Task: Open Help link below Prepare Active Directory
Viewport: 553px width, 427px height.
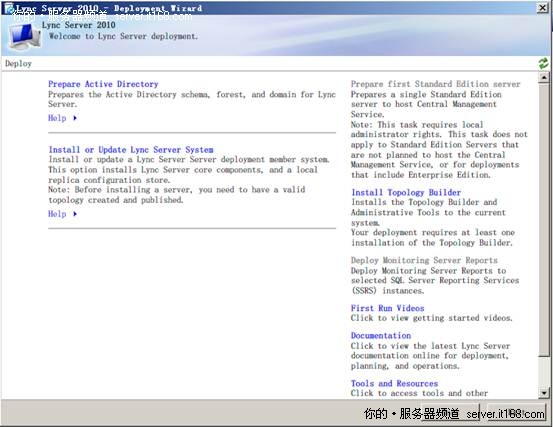Action: tap(57, 118)
